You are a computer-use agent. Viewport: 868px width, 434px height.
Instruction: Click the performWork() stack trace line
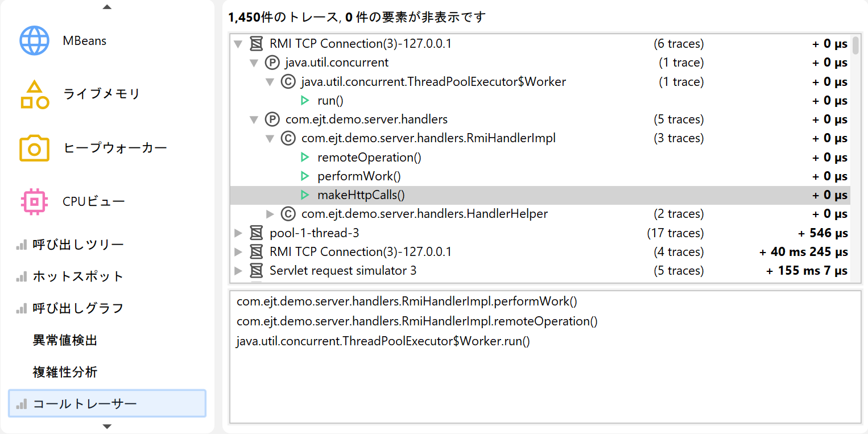(406, 301)
